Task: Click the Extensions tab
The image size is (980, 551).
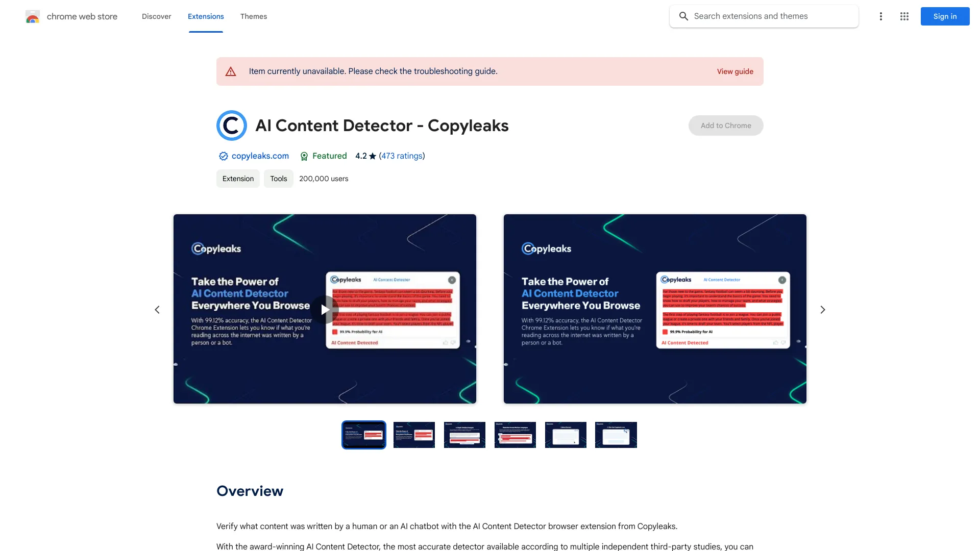Action: 205,16
